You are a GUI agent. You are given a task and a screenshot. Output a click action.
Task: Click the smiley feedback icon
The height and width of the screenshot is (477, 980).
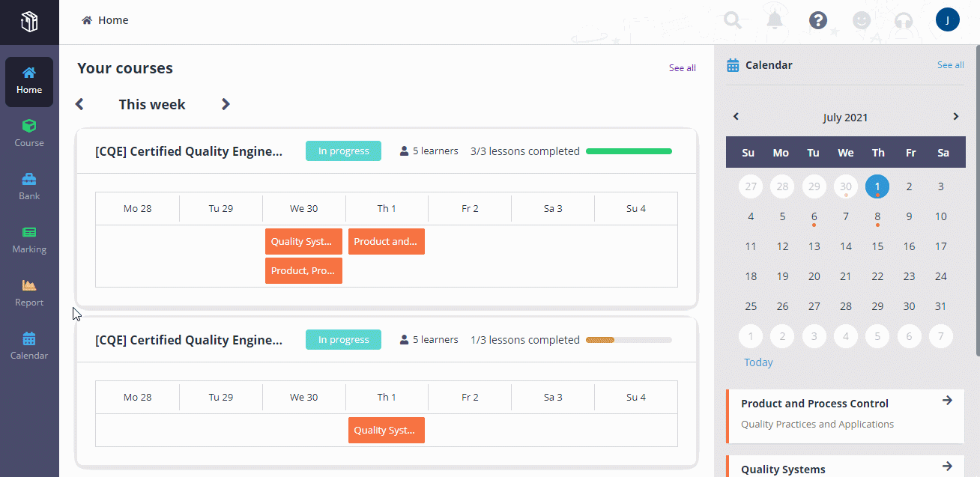(862, 20)
